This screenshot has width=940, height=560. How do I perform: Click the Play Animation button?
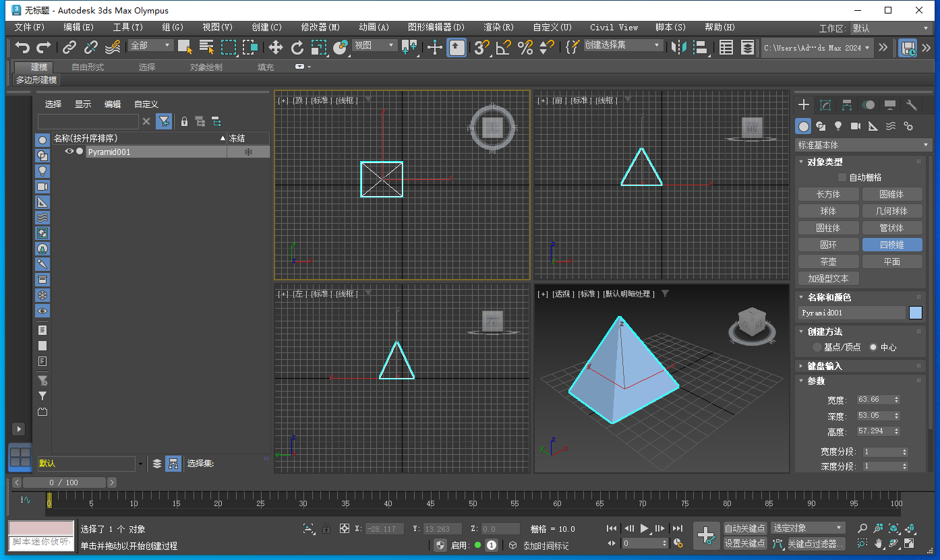[644, 528]
